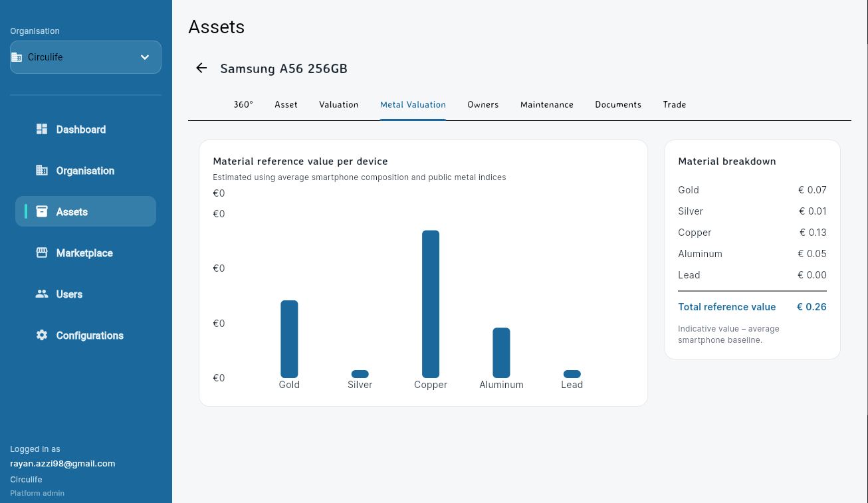Select the Dashboard icon in the sidebar
The height and width of the screenshot is (503, 868).
(41, 129)
